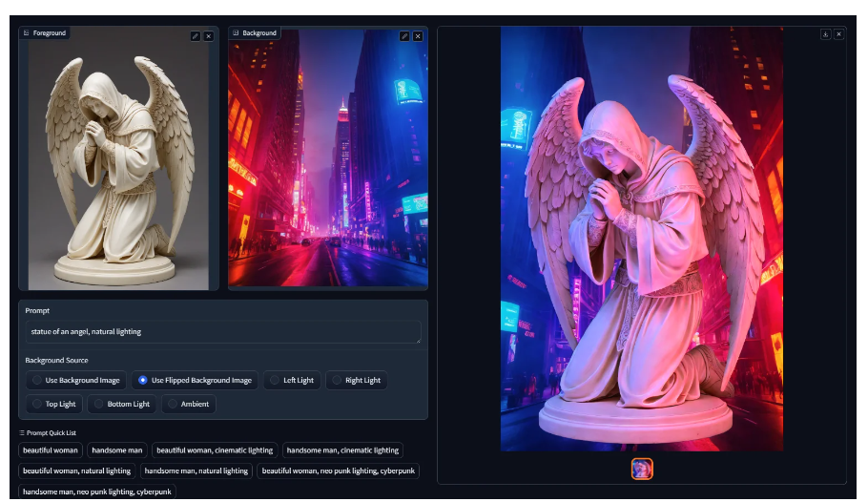Click the Background image edit pencil icon
The width and height of the screenshot is (868, 502).
click(x=404, y=36)
